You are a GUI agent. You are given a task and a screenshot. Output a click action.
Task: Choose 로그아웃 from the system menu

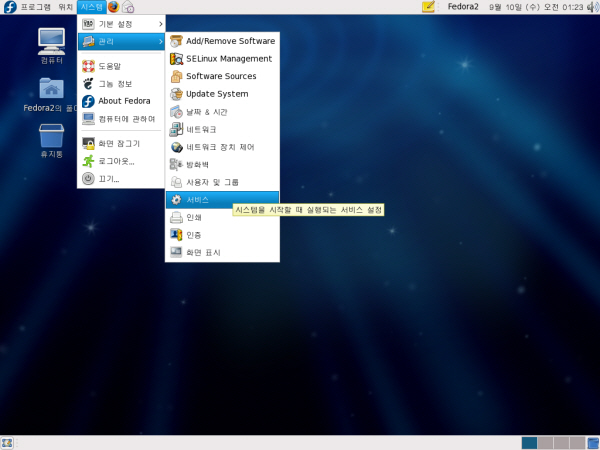121,161
